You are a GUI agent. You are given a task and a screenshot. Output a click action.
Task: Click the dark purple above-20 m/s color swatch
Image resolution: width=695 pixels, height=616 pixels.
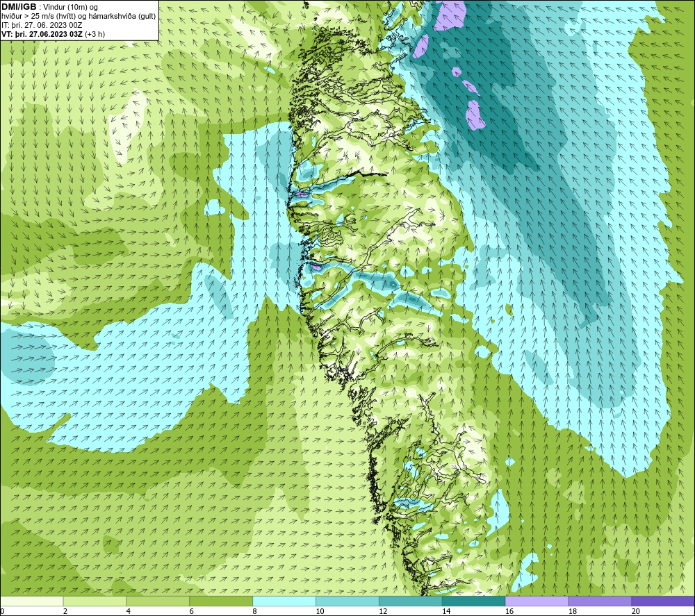(663, 601)
